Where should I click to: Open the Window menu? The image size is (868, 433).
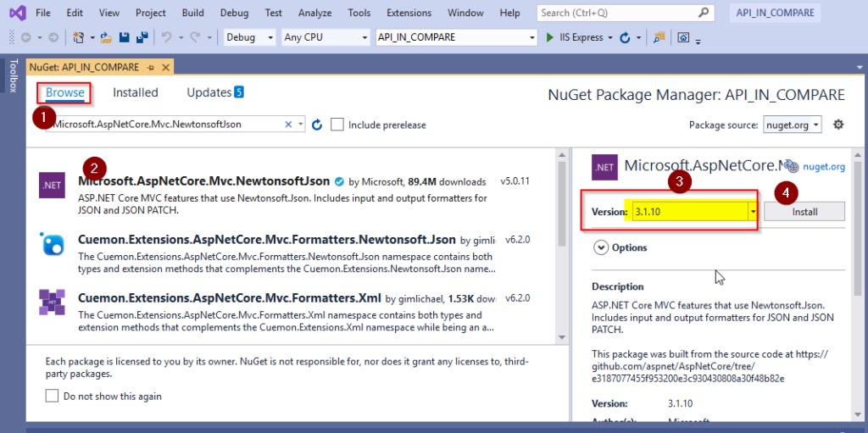465,13
